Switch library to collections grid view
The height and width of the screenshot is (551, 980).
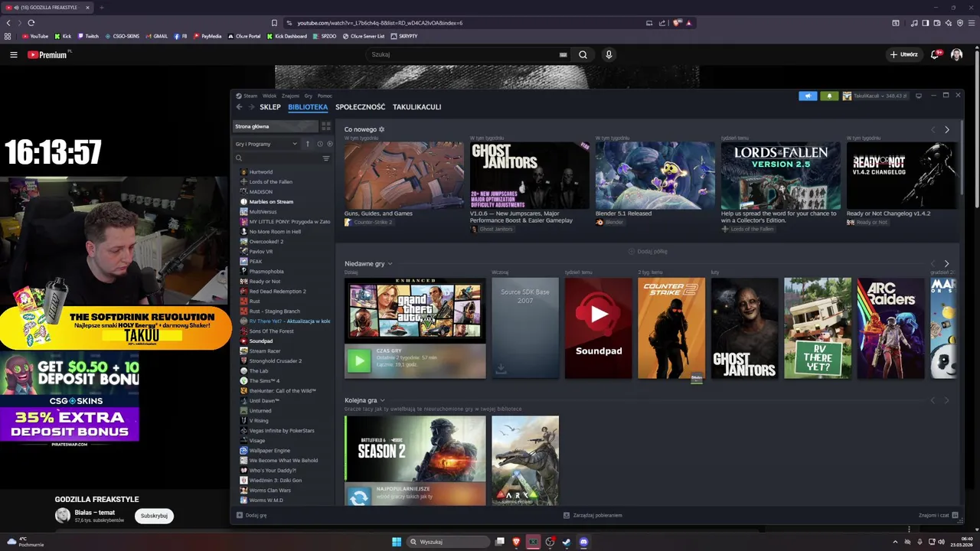point(326,126)
